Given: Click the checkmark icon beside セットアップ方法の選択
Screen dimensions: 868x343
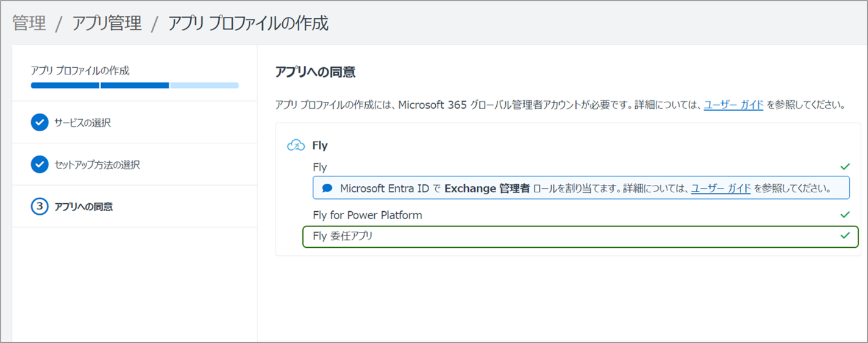Looking at the screenshot, I should pos(40,165).
